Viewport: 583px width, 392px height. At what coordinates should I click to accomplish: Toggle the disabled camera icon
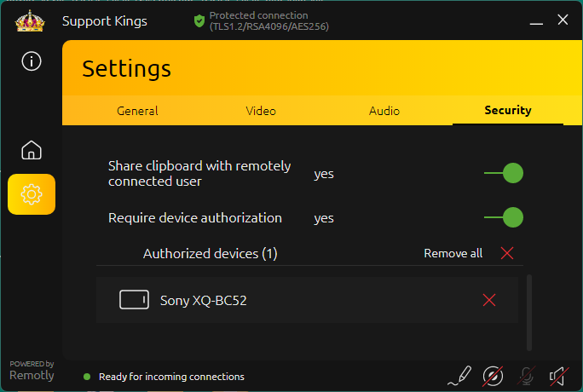[x=493, y=375]
